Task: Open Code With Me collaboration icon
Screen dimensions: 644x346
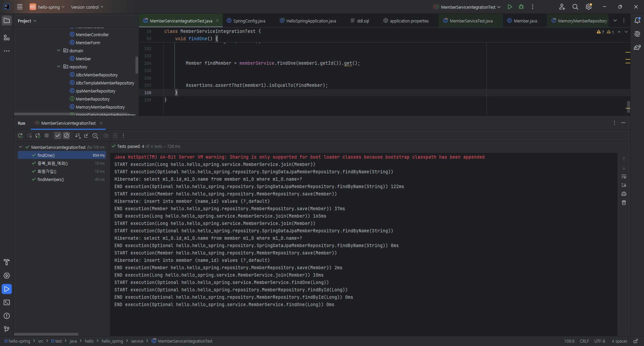Action: (562, 7)
